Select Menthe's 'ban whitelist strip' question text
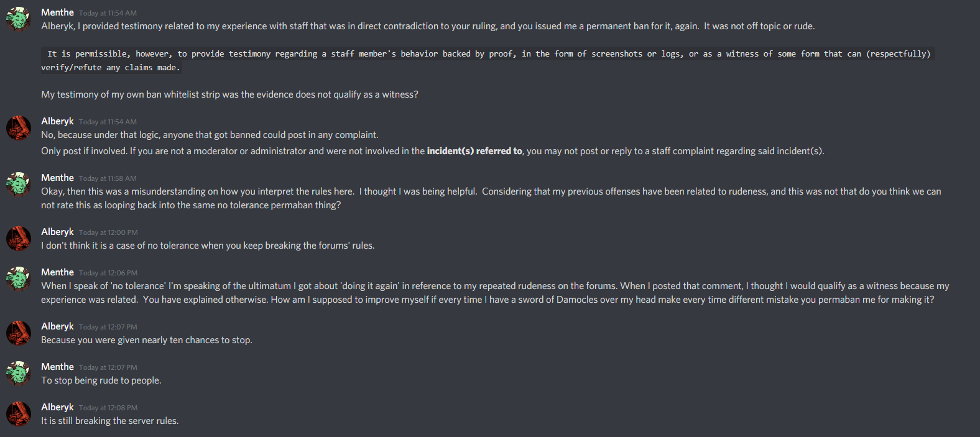Screen dimensions: 980x437 pyautogui.click(x=229, y=94)
